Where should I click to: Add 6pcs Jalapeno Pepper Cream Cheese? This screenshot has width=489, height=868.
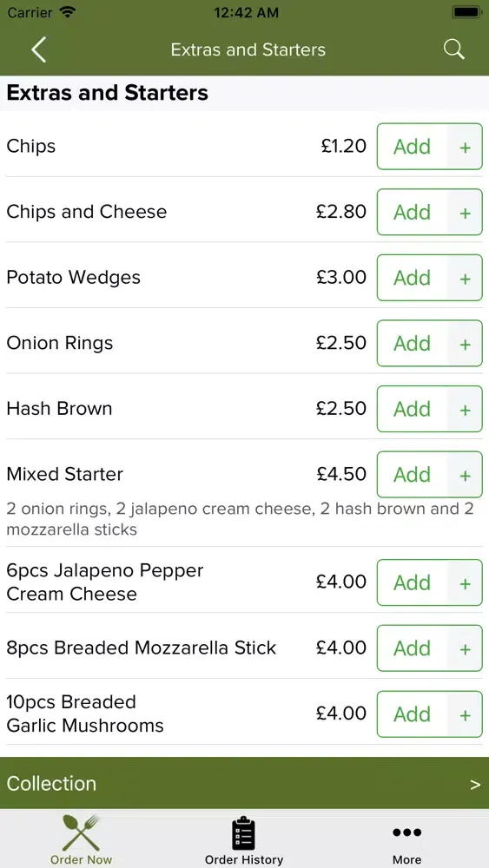(x=412, y=583)
